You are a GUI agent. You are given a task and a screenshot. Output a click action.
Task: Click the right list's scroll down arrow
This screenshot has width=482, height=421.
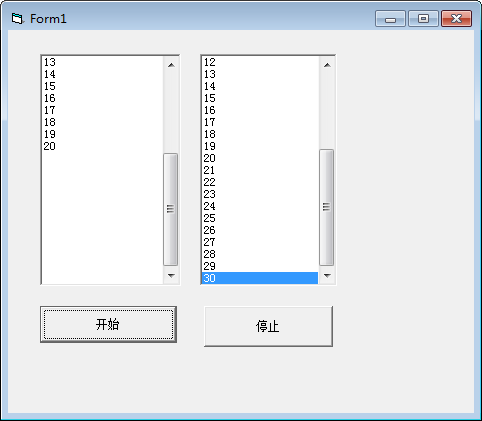(x=327, y=275)
